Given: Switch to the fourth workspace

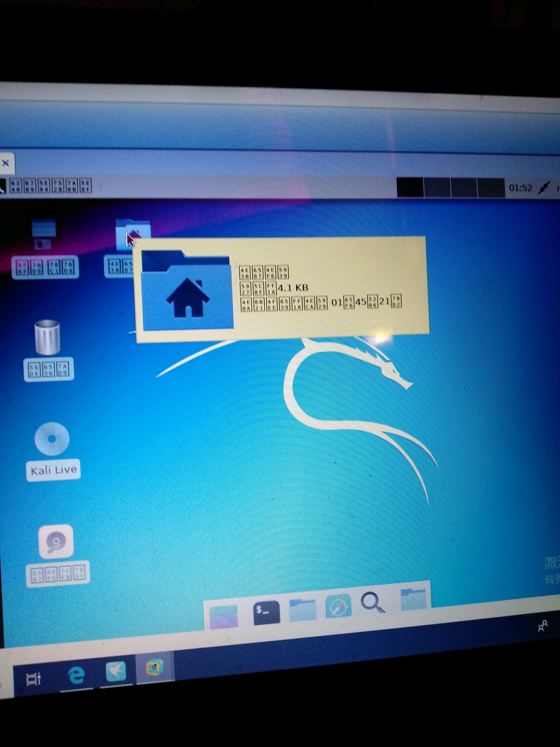Looking at the screenshot, I should coord(491,188).
